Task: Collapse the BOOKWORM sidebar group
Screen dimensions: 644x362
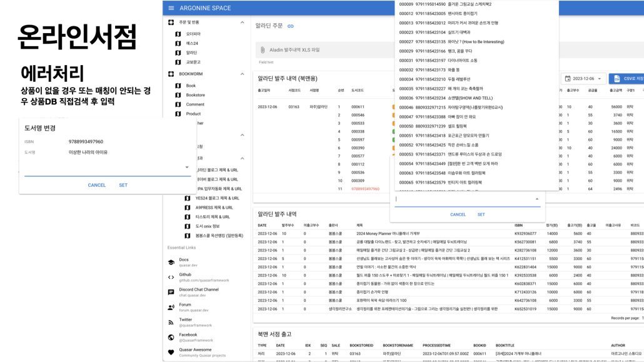Action: 242,73
